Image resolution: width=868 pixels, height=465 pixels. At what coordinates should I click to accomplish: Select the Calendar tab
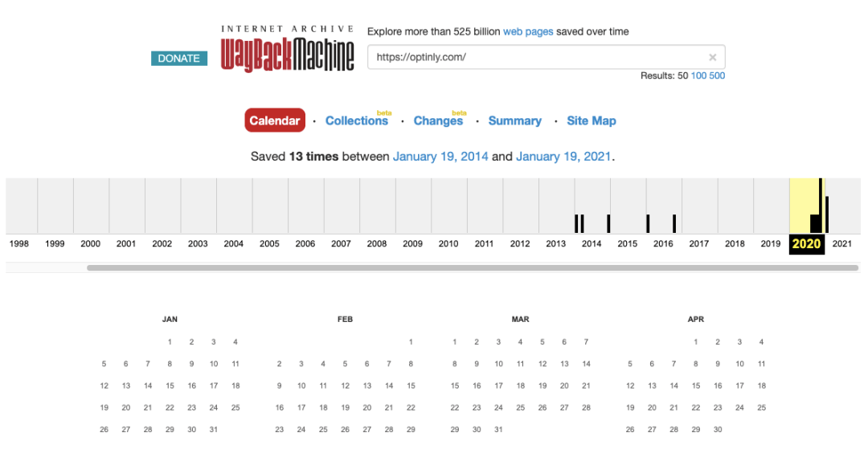tap(275, 120)
